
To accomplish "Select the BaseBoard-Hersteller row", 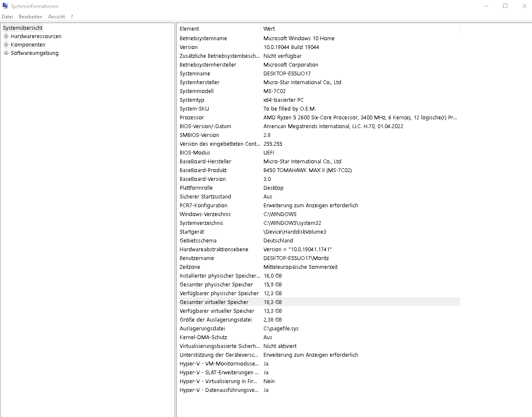I will pyautogui.click(x=318, y=162).
